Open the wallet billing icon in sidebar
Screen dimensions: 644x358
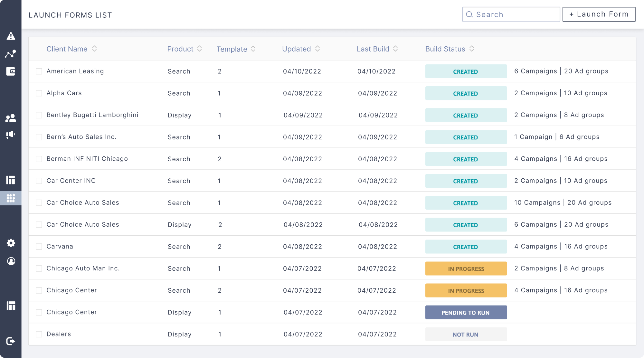[11, 71]
